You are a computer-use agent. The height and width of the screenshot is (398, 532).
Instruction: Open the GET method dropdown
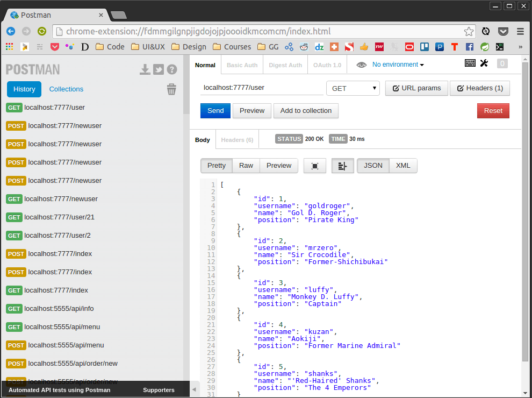353,88
